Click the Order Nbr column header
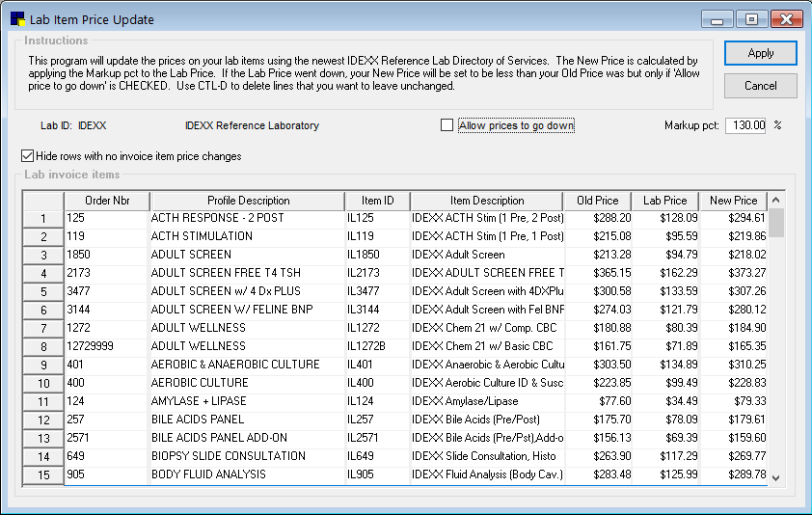Screen dimensions: 812x515 [107, 201]
